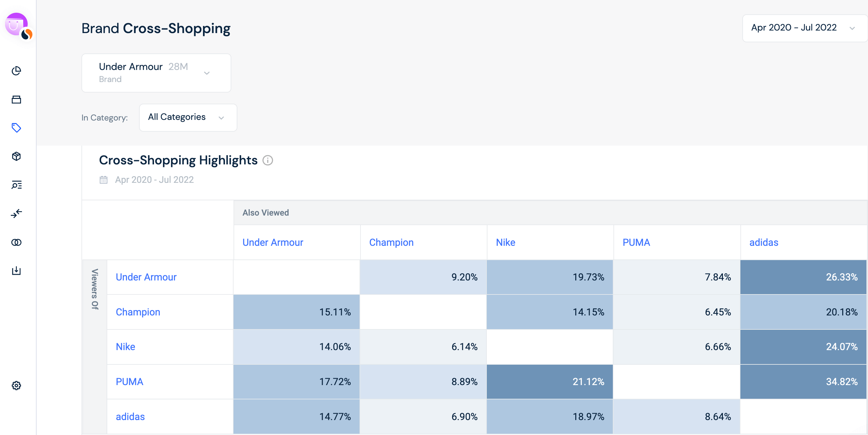The image size is (868, 435).
Task: Click the Champion row label
Action: (137, 312)
